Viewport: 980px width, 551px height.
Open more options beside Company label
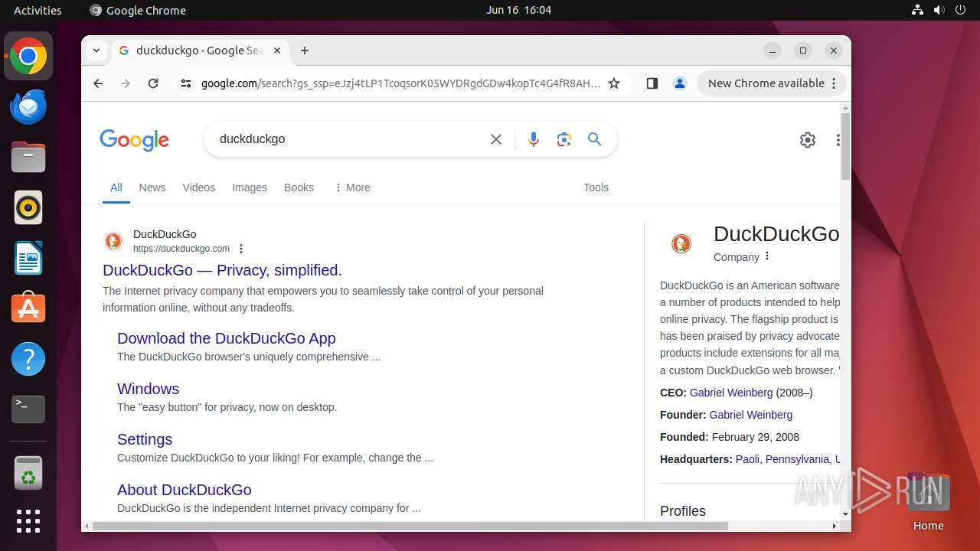(767, 256)
